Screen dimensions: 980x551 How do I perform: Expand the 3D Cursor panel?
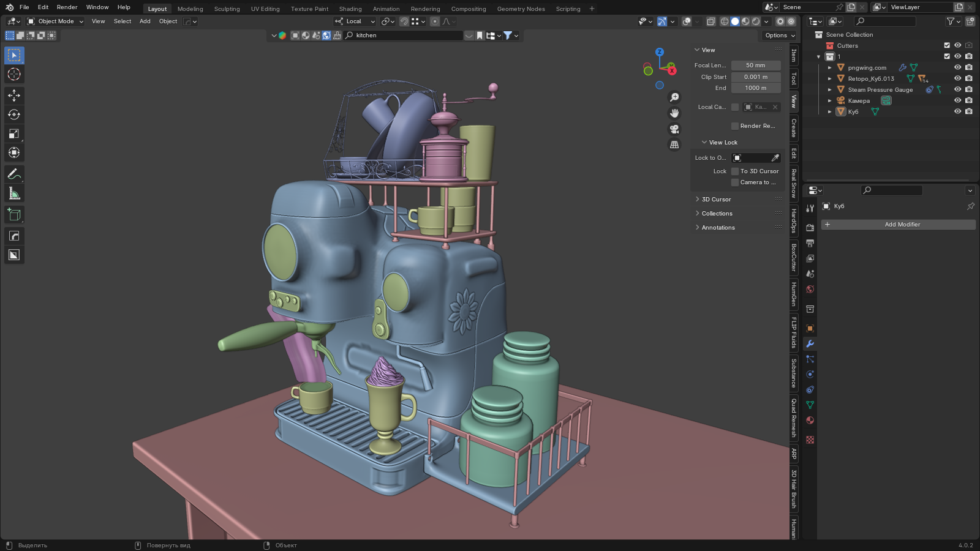click(x=716, y=200)
